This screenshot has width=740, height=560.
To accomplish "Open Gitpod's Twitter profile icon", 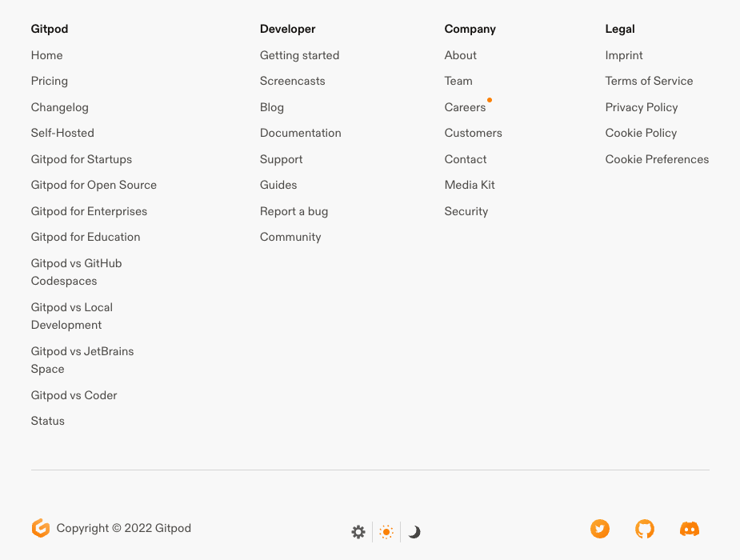I will [x=600, y=529].
